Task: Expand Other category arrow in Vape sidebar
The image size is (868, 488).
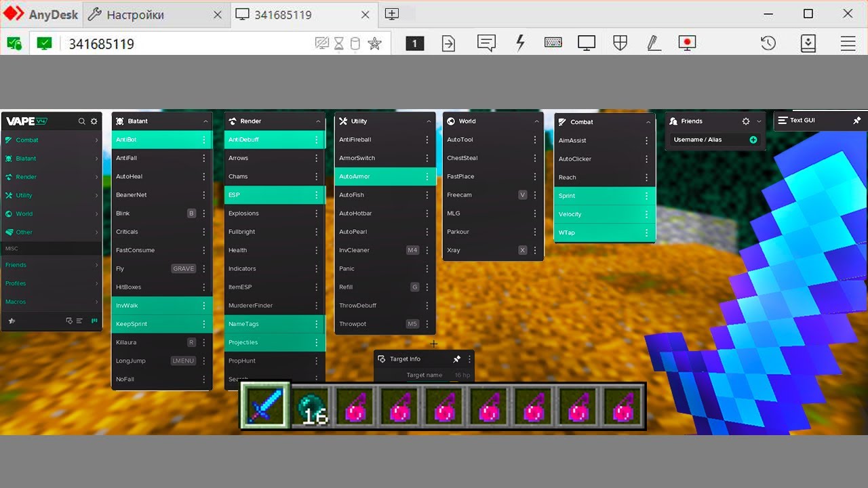Action: [x=97, y=232]
